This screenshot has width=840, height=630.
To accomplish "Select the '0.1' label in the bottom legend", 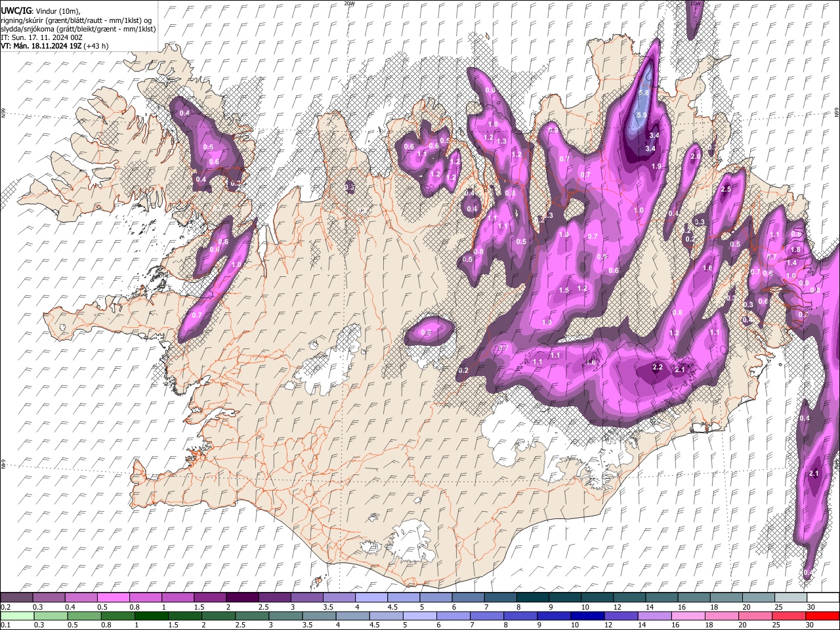I will [5, 625].
